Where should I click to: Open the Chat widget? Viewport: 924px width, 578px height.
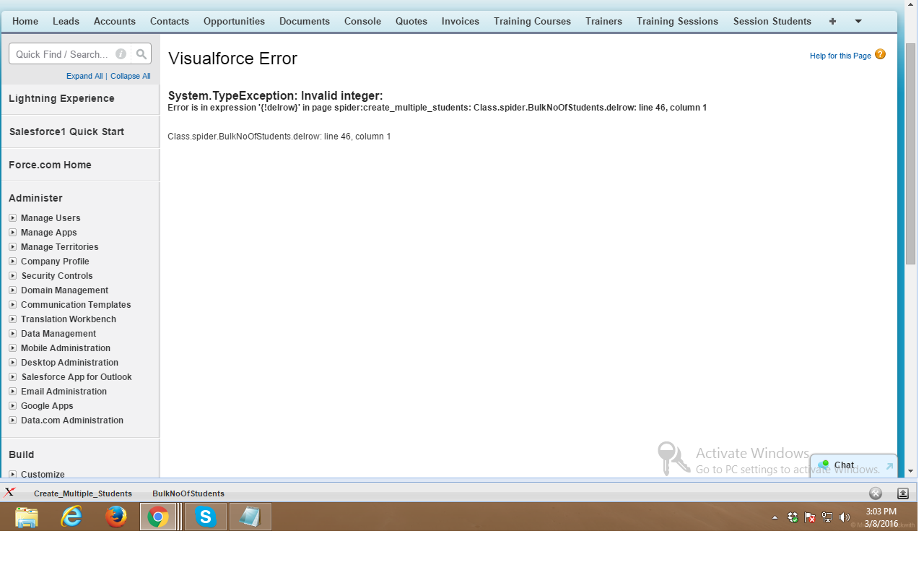point(854,465)
